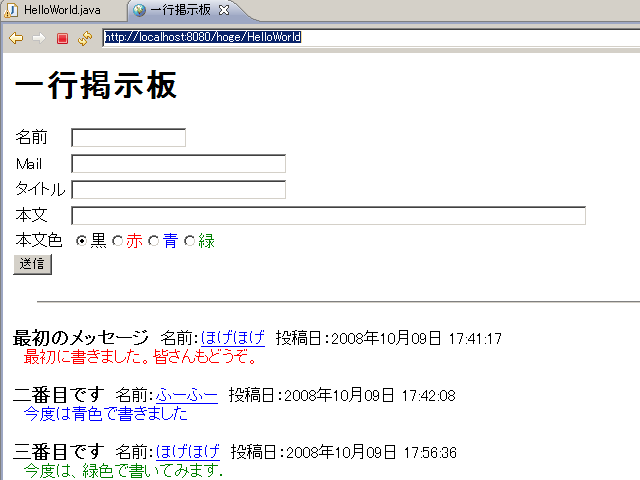Click the URL address bar
Screen dimensions: 640x480
(371, 38)
